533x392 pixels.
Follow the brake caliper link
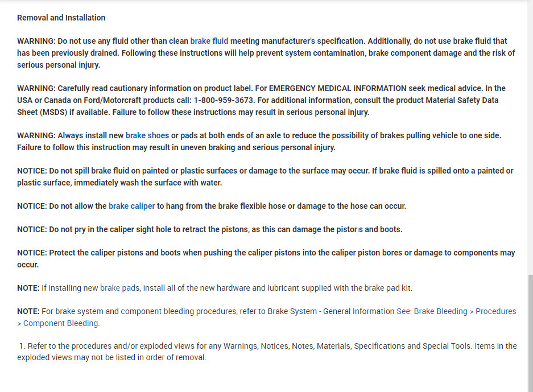pos(131,206)
